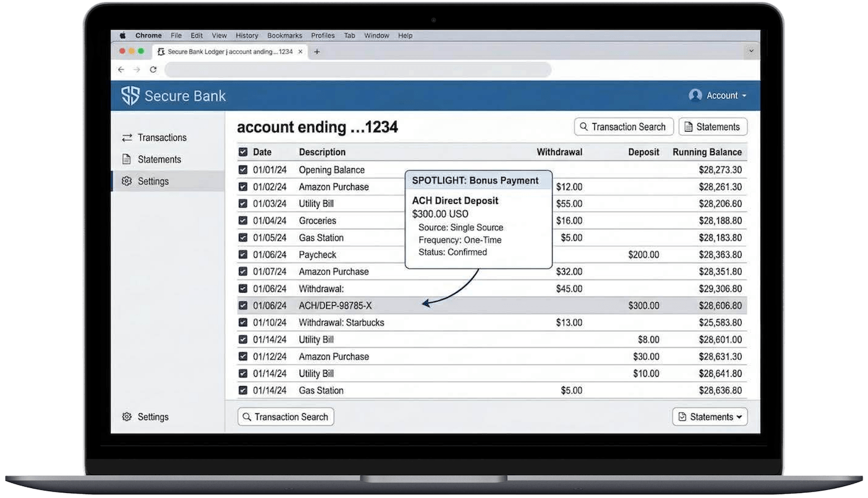This screenshot has width=868, height=498.
Task: Uncheck the Paycheck transaction checkbox
Action: (x=243, y=255)
